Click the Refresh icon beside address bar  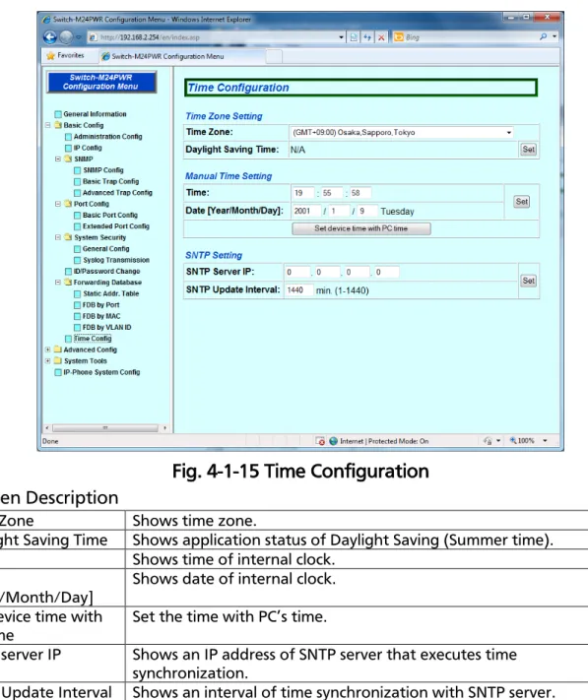367,37
